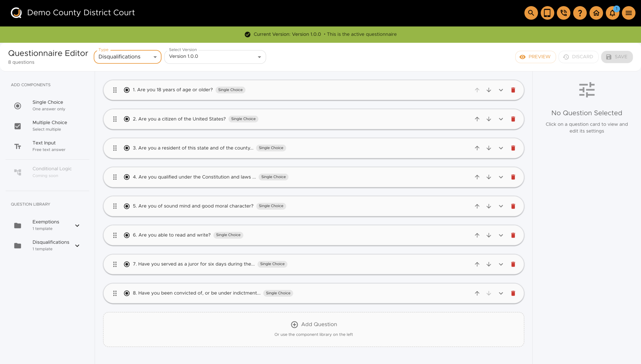Image resolution: width=641 pixels, height=364 pixels.
Task: Move question 3 down with arrow
Action: (489, 148)
